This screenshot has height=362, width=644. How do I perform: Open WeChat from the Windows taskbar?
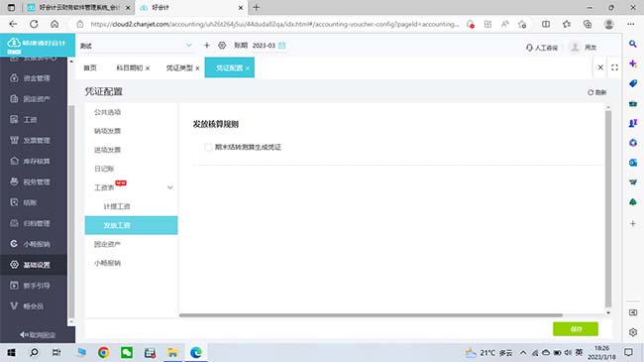tap(127, 352)
